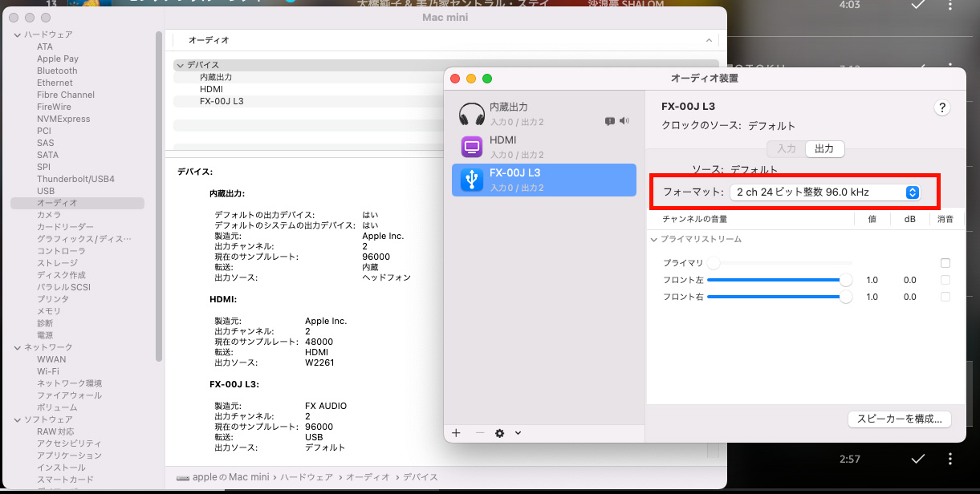Open the three-dot menu next to 2:57
Image resolution: width=980 pixels, height=494 pixels.
click(x=950, y=459)
